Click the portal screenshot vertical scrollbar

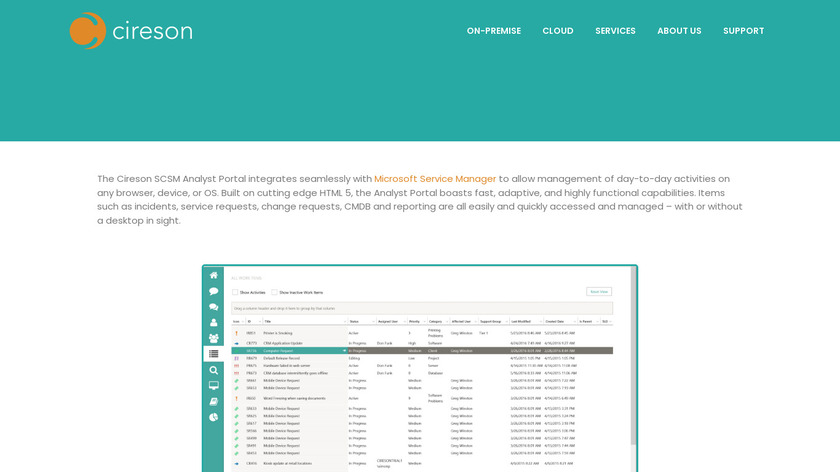[x=633, y=356]
